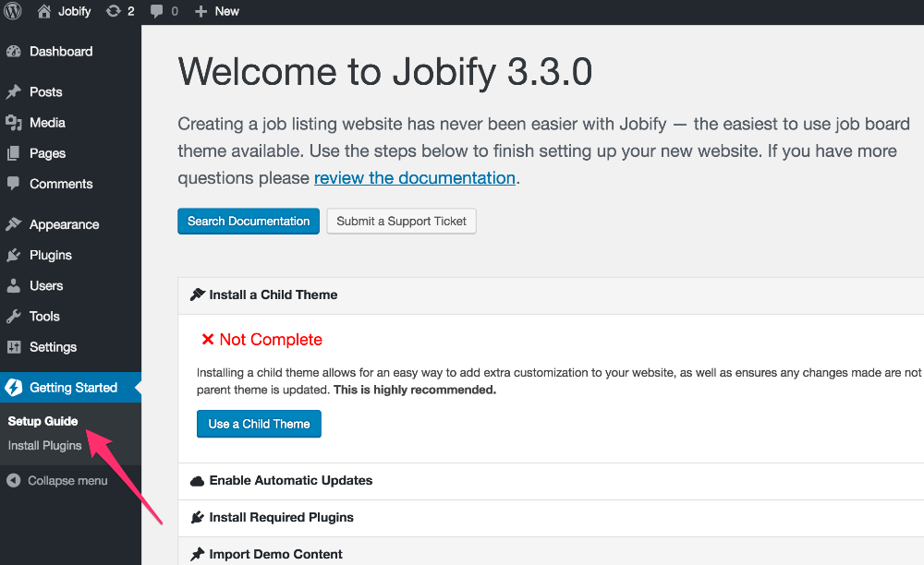Click the WordPress logo icon

click(12, 11)
